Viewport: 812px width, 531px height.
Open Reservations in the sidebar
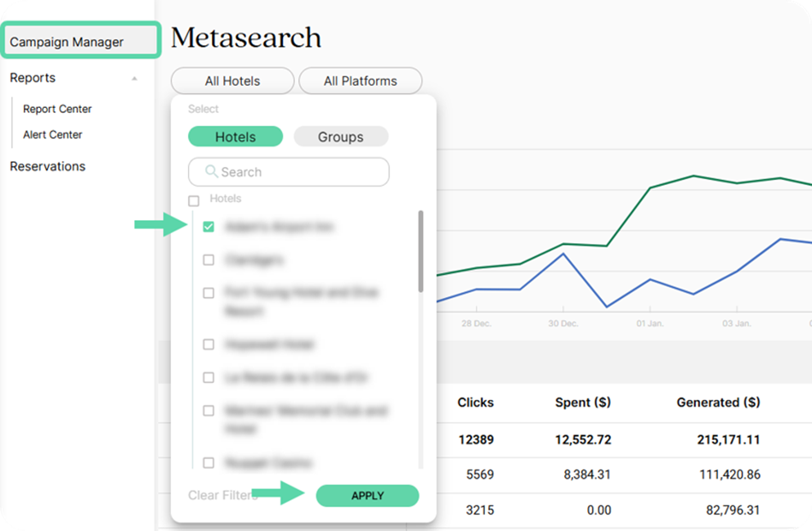(47, 166)
